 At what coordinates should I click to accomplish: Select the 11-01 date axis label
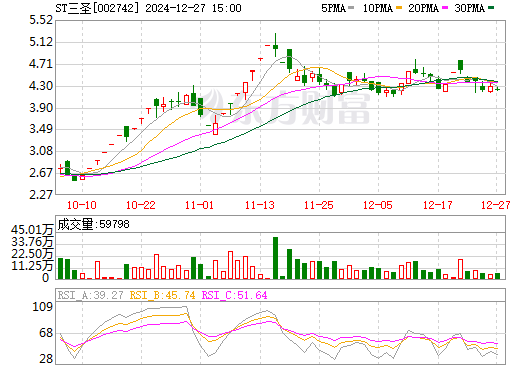199,205
